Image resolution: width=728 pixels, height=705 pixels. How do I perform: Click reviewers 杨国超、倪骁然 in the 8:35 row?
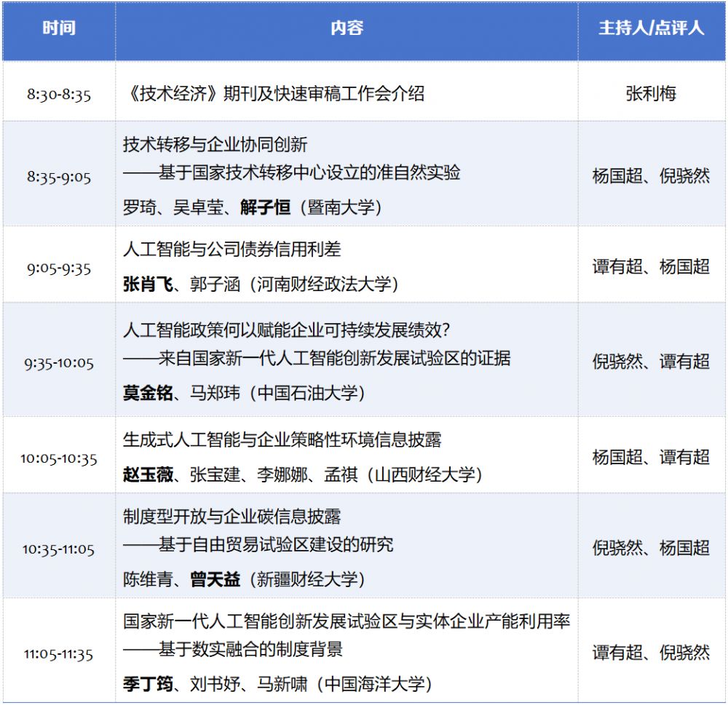click(651, 176)
